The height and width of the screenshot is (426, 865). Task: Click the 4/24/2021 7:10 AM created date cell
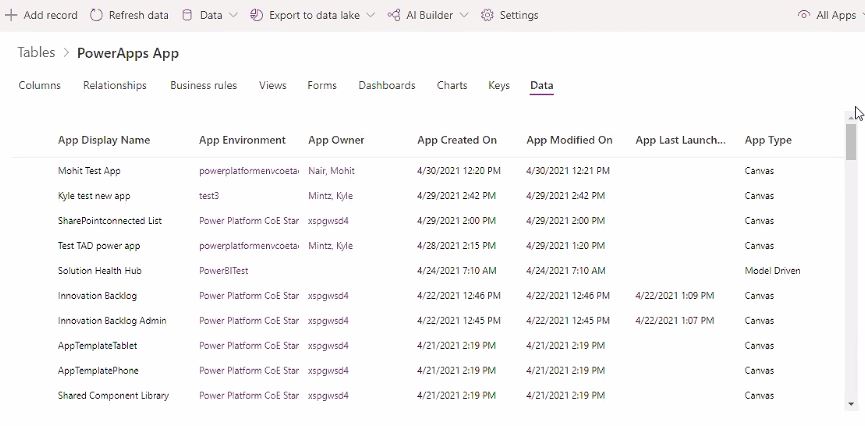[x=457, y=271]
